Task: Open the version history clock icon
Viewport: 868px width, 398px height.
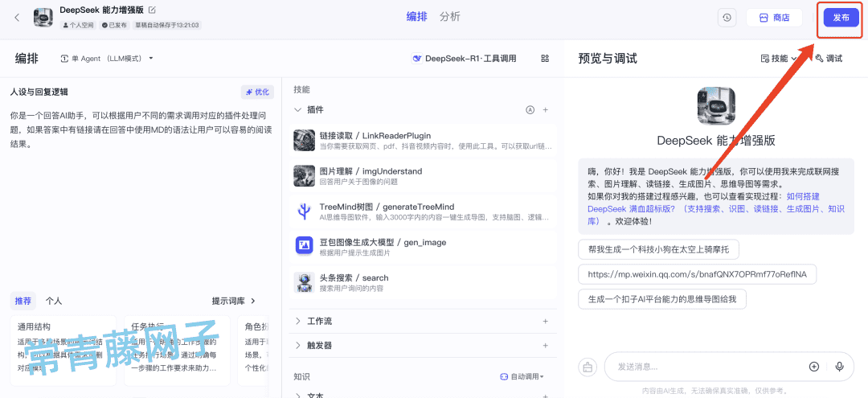Action: pos(727,18)
